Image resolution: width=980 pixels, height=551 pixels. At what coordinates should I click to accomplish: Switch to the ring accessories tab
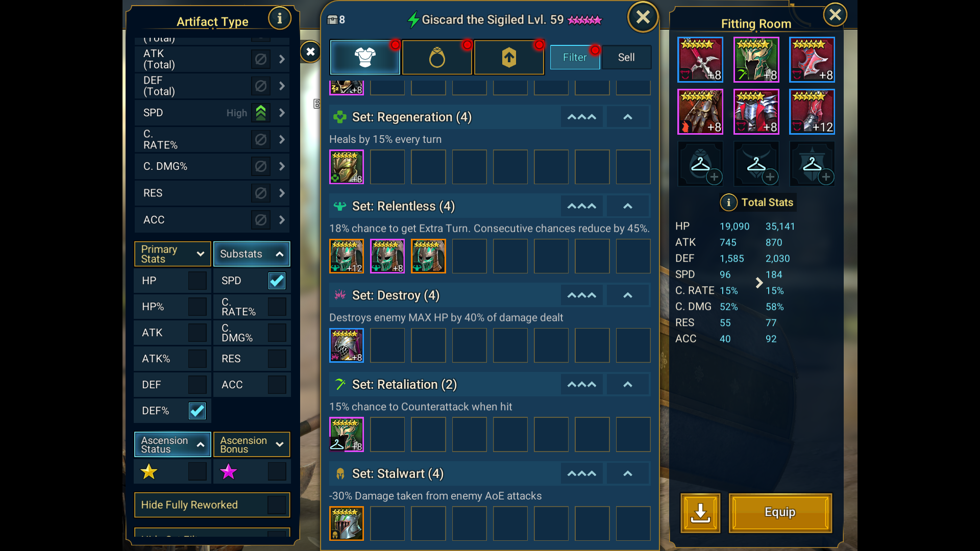click(x=437, y=57)
